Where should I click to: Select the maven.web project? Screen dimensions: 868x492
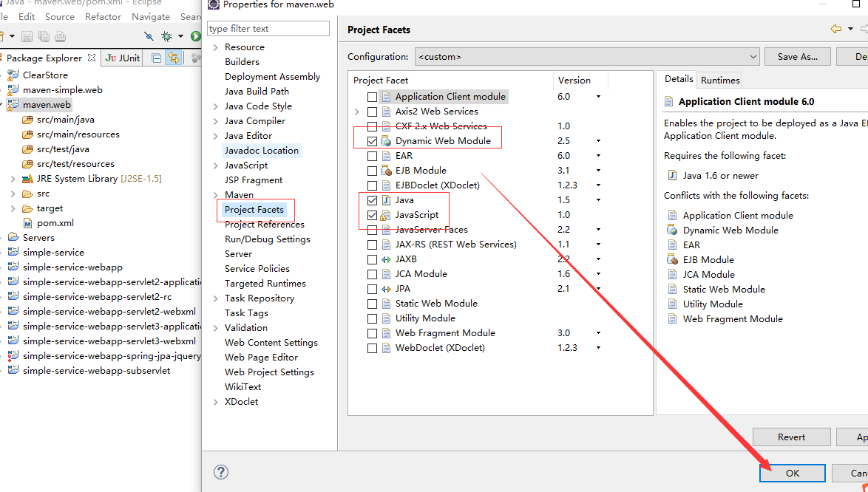(47, 104)
